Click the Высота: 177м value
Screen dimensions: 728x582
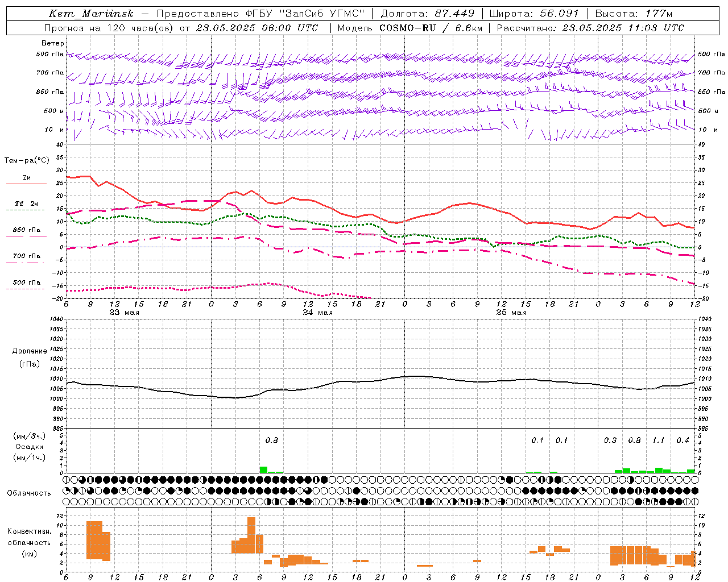[x=634, y=14]
